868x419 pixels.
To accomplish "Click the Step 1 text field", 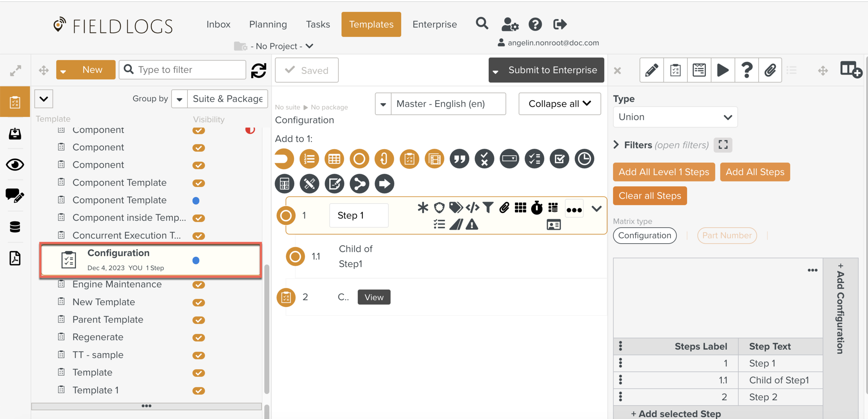I will [x=359, y=215].
